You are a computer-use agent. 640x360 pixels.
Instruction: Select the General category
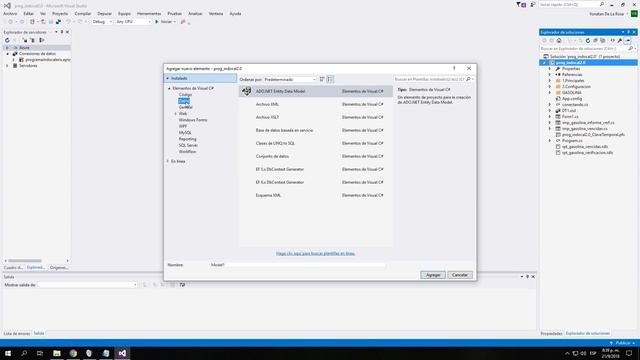186,107
